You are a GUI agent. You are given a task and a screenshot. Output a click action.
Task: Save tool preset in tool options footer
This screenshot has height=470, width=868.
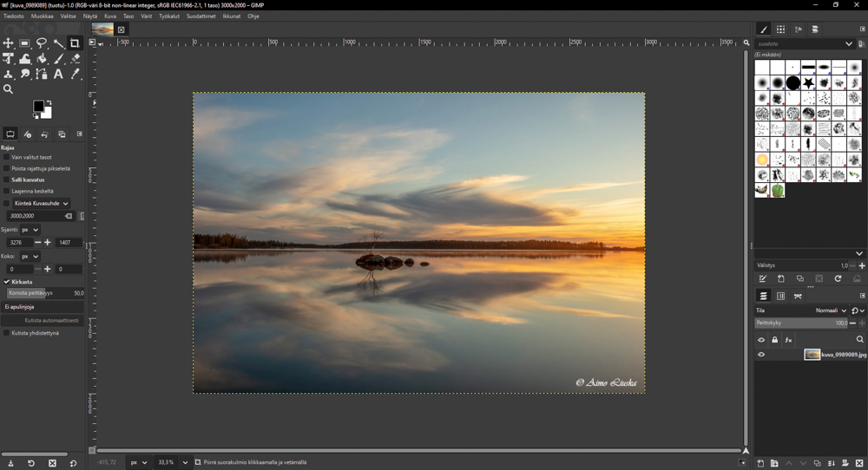(10, 463)
